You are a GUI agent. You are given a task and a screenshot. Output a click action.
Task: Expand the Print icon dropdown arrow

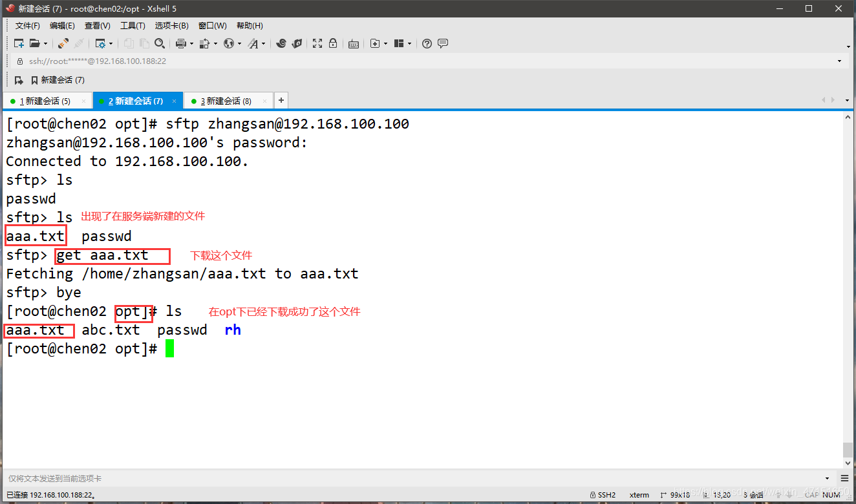coord(191,44)
